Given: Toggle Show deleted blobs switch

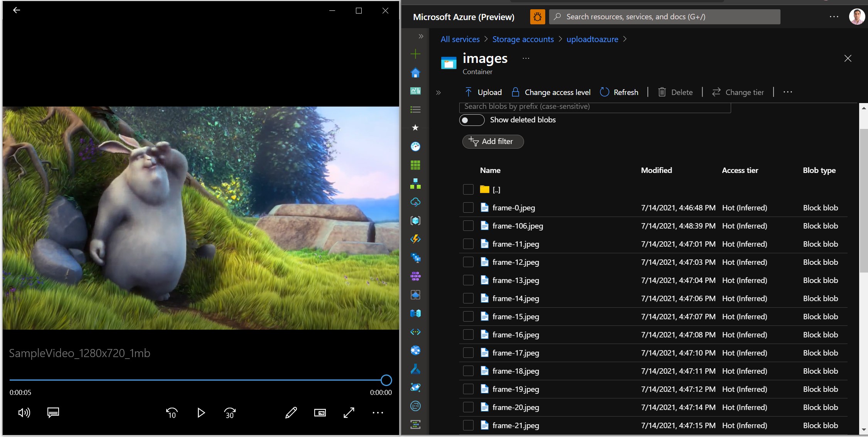Looking at the screenshot, I should click(x=472, y=120).
